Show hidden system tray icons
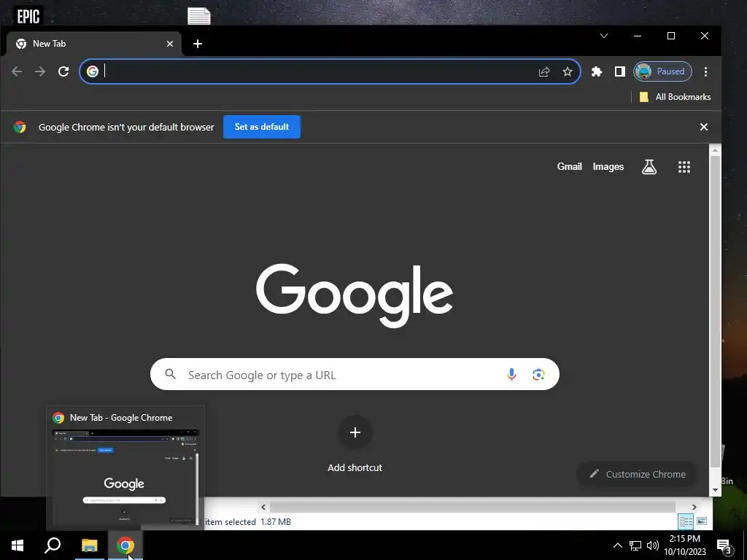The image size is (747, 560). coord(617,545)
